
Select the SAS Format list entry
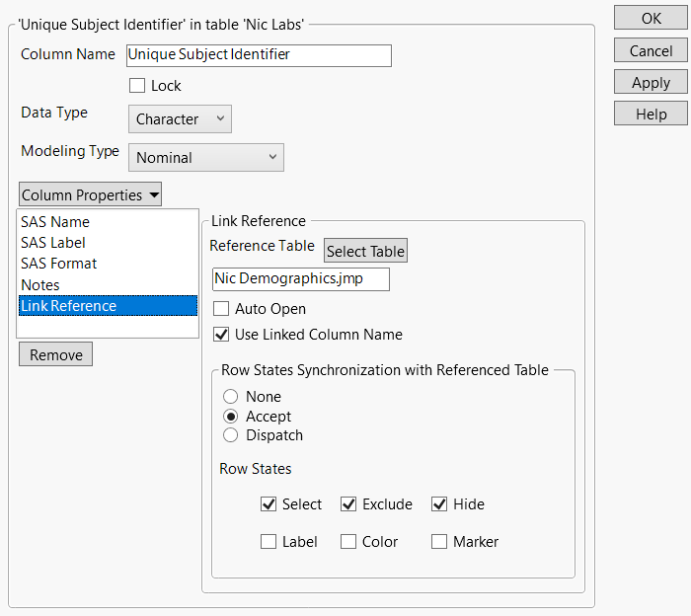coord(59,264)
